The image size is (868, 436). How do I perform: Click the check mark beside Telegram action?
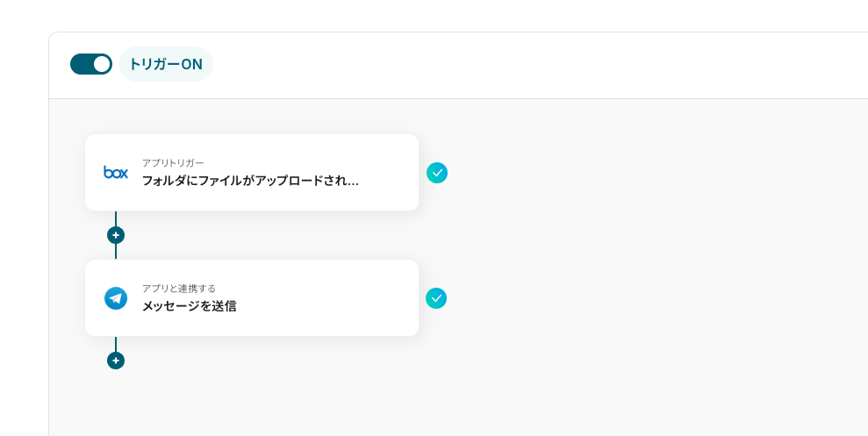click(x=436, y=298)
